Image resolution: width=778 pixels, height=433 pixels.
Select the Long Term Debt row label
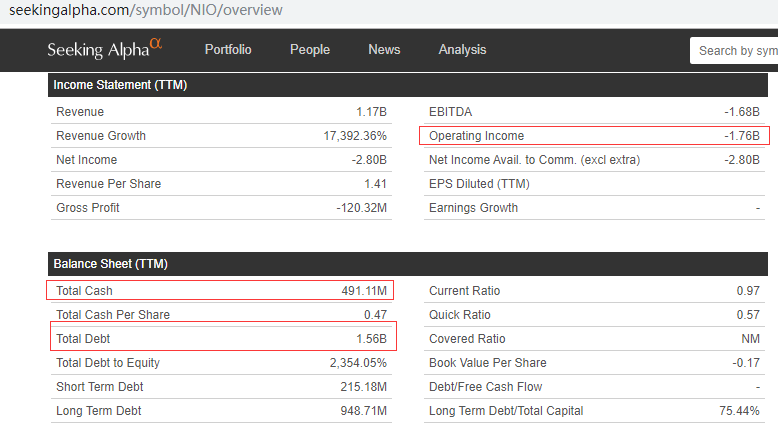[99, 411]
